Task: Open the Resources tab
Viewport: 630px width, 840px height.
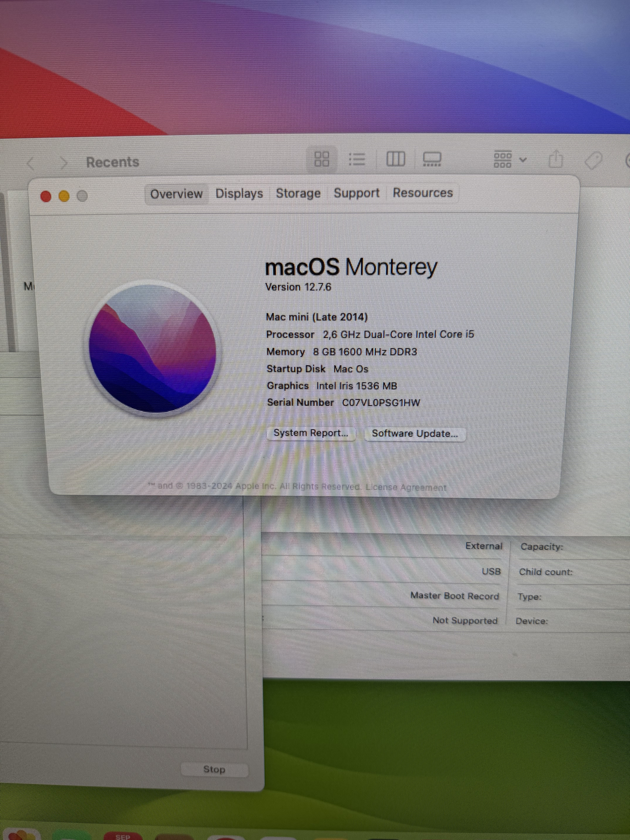Action: pyautogui.click(x=423, y=193)
